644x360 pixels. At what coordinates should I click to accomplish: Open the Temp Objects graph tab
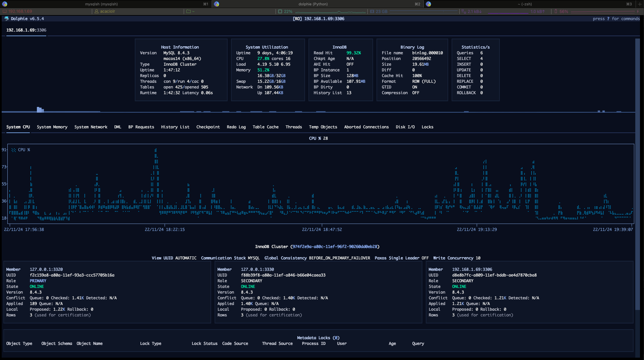(323, 127)
